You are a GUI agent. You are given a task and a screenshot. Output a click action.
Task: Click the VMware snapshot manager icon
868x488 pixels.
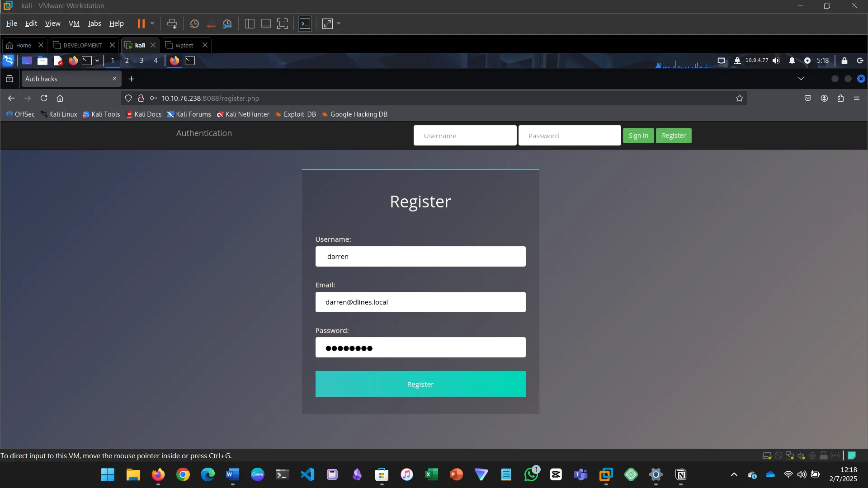[x=227, y=24]
